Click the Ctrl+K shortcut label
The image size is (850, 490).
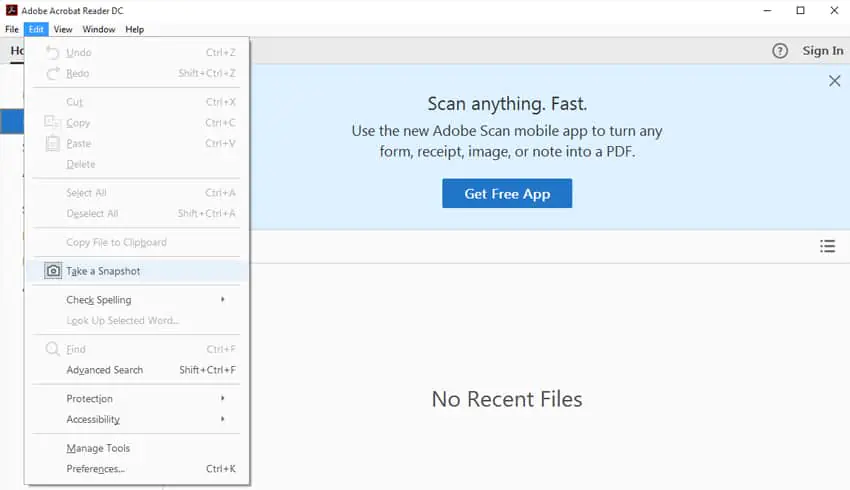pos(221,469)
